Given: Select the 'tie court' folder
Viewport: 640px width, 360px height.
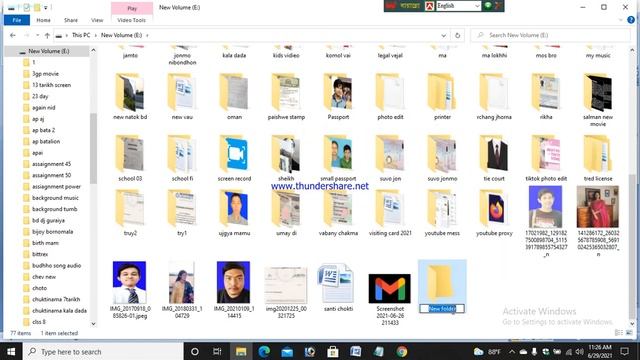Looking at the screenshot, I should click(x=494, y=158).
